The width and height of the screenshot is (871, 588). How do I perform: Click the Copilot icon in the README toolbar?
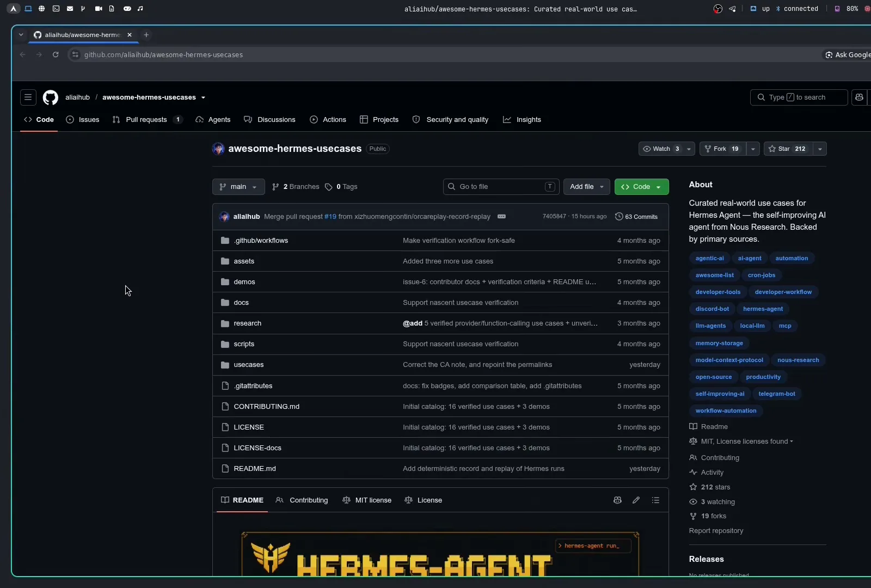click(x=617, y=500)
